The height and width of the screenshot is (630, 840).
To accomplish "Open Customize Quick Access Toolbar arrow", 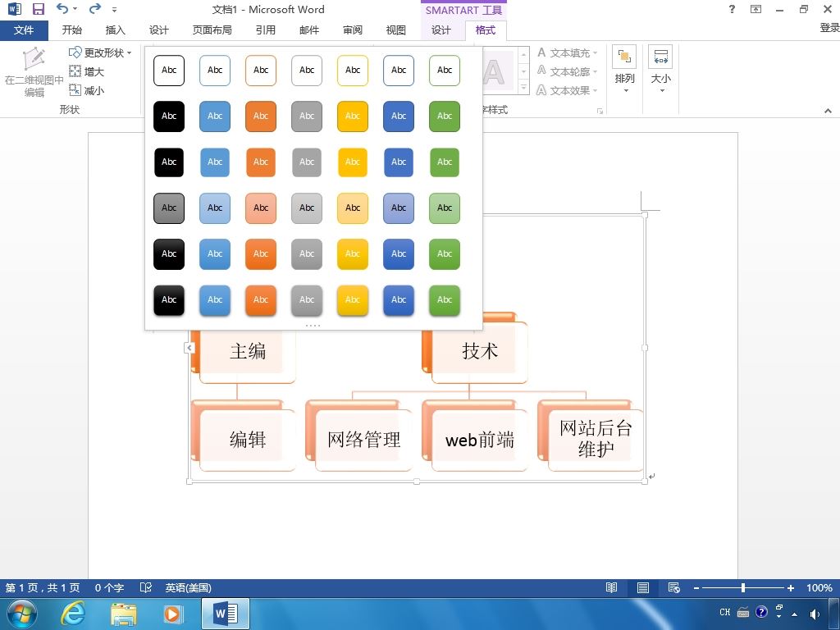I will click(x=114, y=10).
